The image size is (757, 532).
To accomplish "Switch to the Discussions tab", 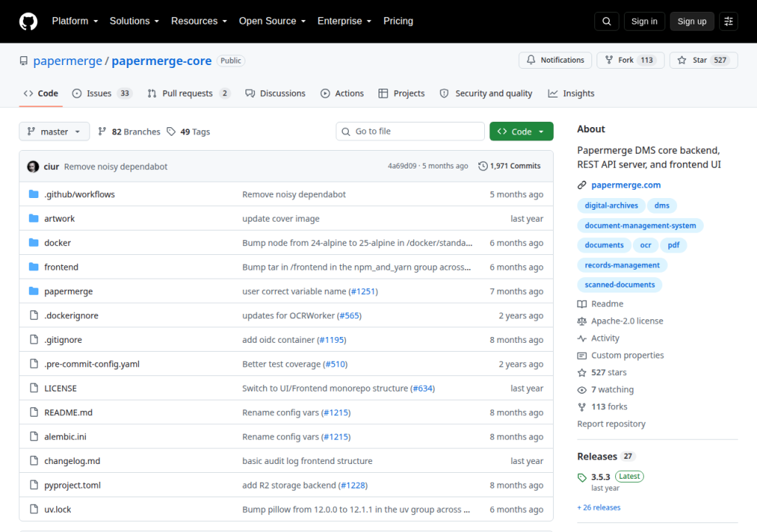I will coord(275,93).
